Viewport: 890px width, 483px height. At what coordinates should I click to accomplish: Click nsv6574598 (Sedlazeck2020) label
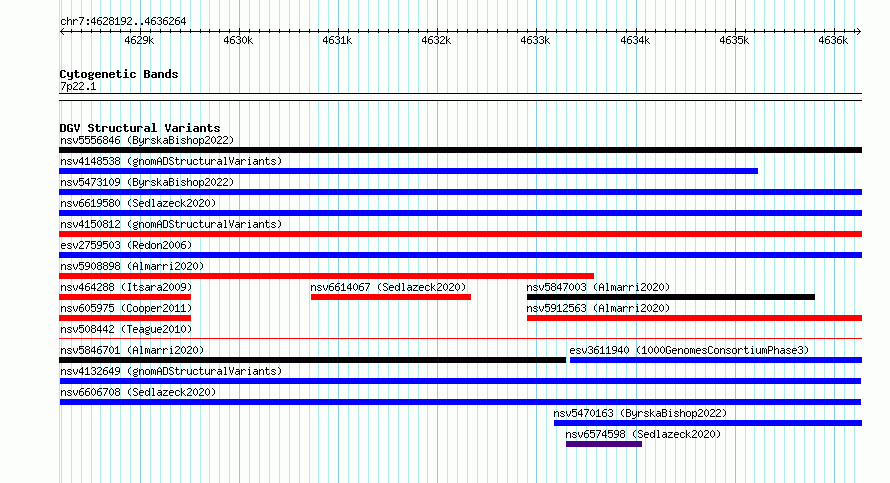click(x=643, y=434)
